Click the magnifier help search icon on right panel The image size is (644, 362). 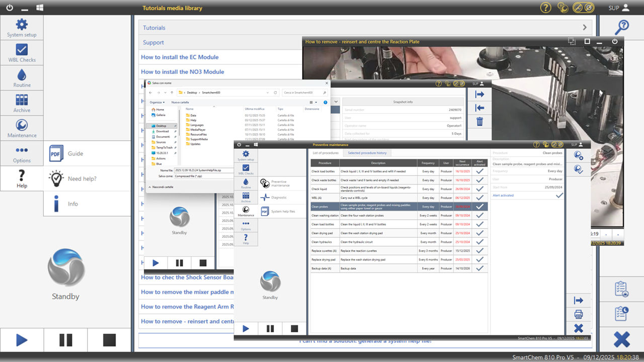click(x=622, y=27)
